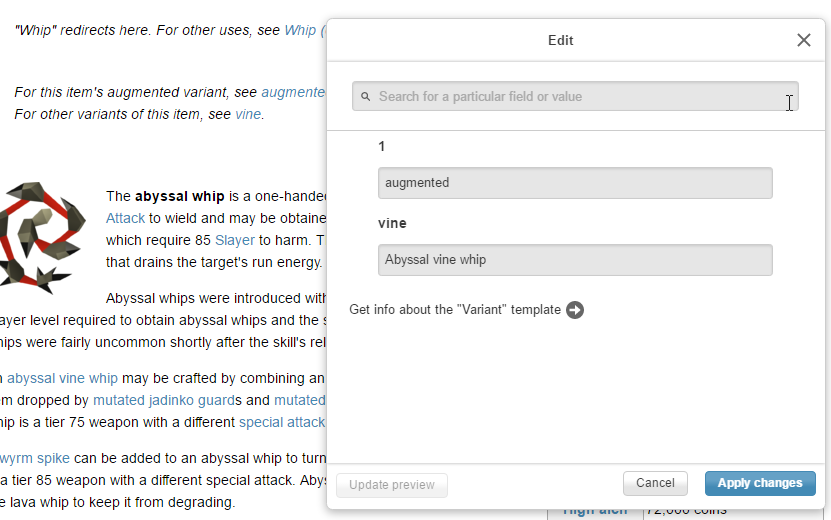Click the parameter 1 field containing 'augmented'
Image resolution: width=831 pixels, height=520 pixels.
[x=575, y=183]
